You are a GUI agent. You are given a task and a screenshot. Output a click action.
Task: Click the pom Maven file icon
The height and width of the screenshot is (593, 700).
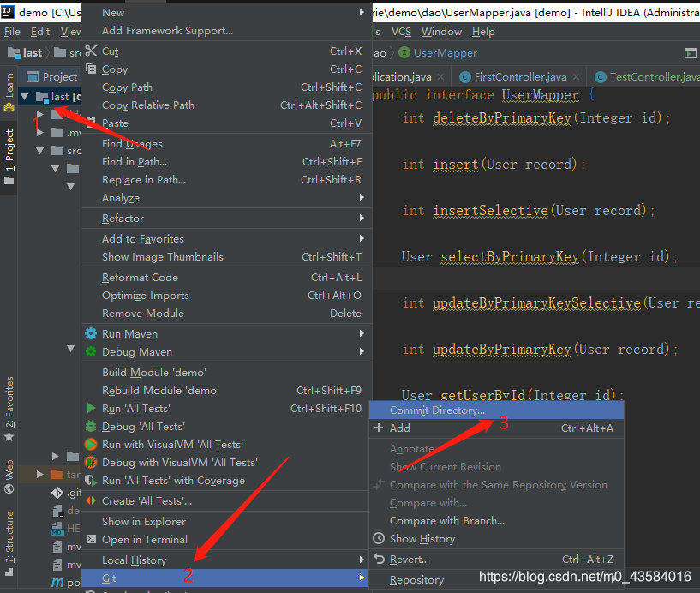57,582
